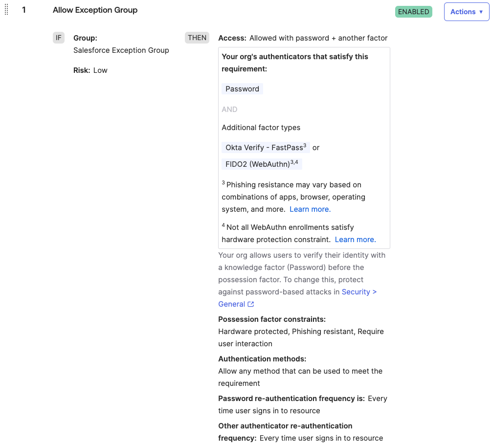
Task: Click Salesforce Exception Group text
Action: coord(121,50)
